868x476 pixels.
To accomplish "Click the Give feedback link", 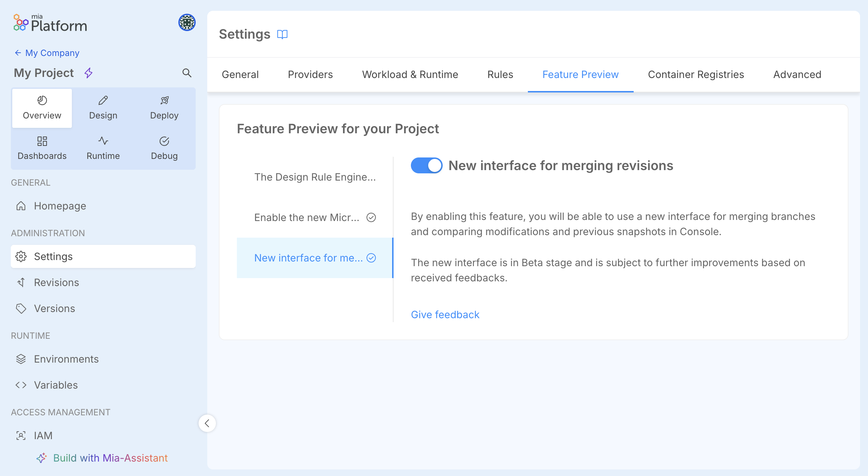I will pyautogui.click(x=445, y=314).
